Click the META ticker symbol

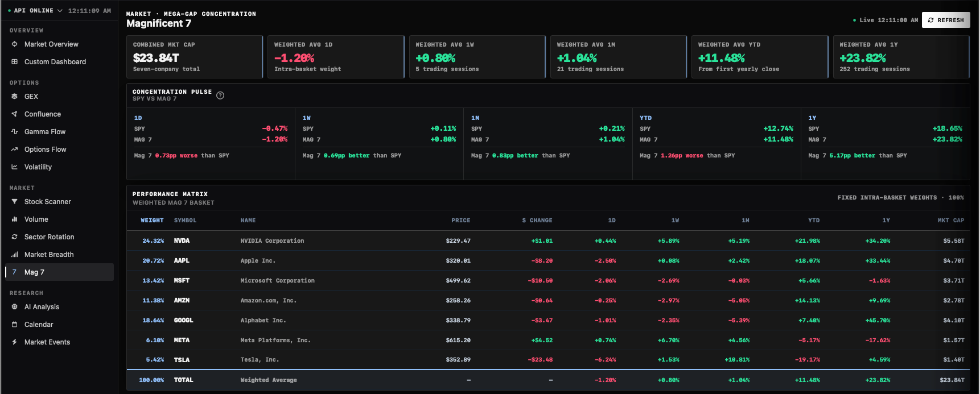[x=182, y=341]
